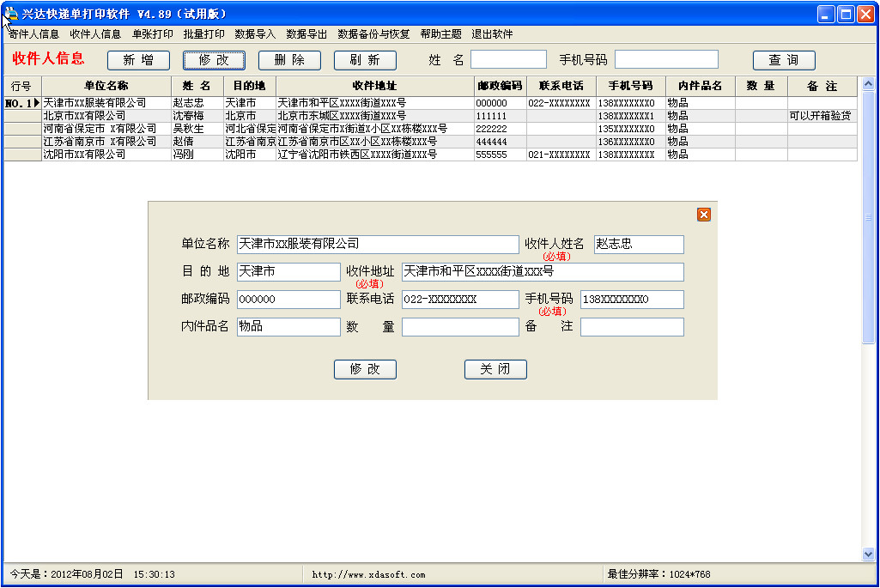Click the 单位名称 field in the dialog

click(378, 244)
